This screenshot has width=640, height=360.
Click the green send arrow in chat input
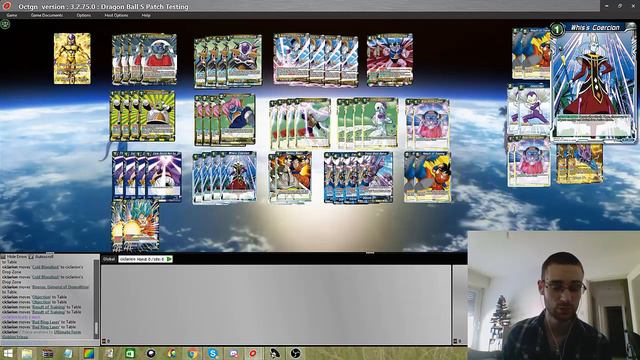(169, 259)
